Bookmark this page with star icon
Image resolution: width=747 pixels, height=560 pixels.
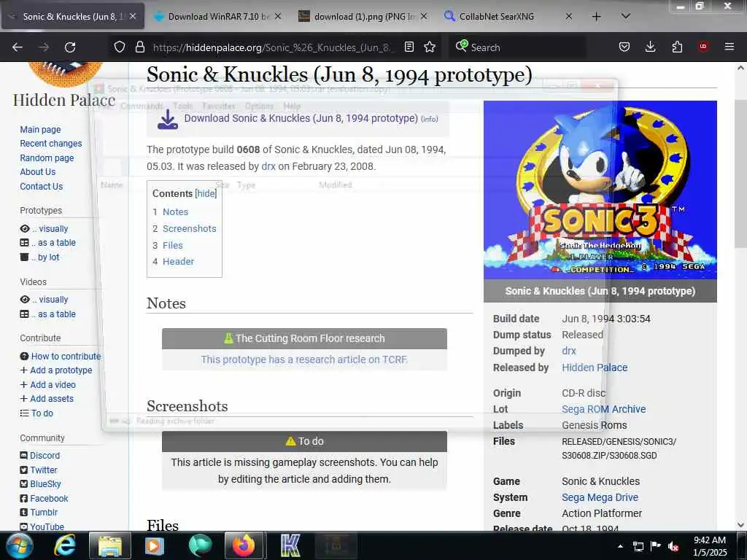(430, 47)
